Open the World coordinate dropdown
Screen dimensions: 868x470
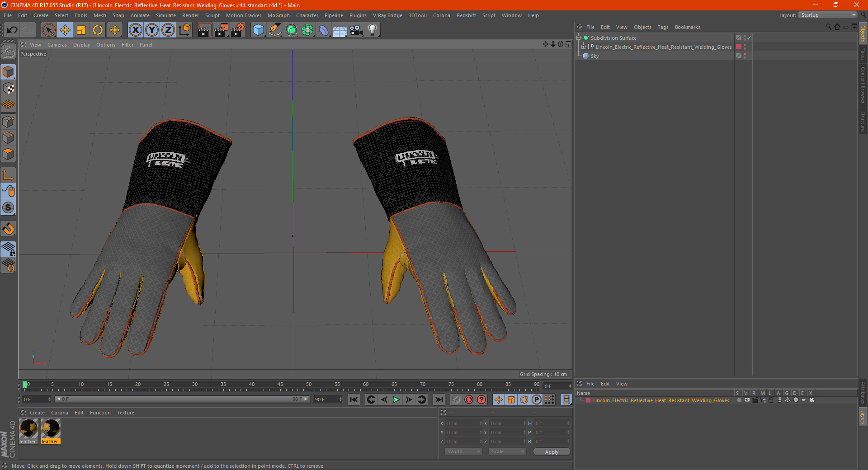(x=463, y=452)
